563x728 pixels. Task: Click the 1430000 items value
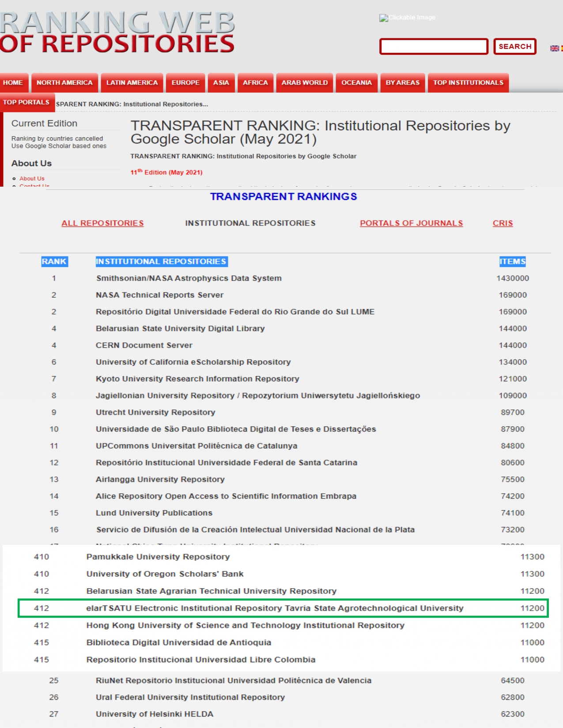(x=512, y=278)
